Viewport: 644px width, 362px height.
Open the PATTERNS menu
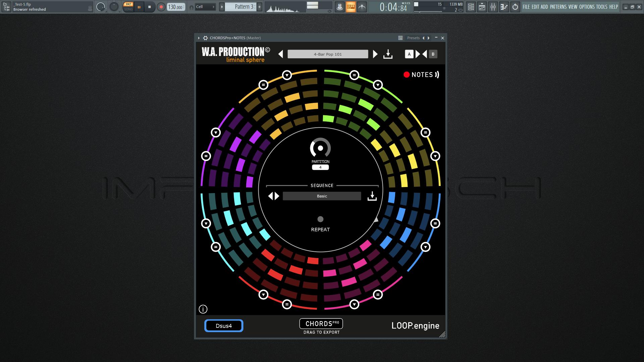coord(558,7)
